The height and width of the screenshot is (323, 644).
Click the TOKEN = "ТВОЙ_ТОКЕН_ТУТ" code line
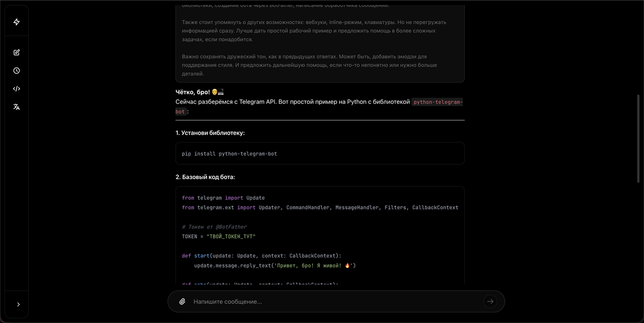(219, 236)
